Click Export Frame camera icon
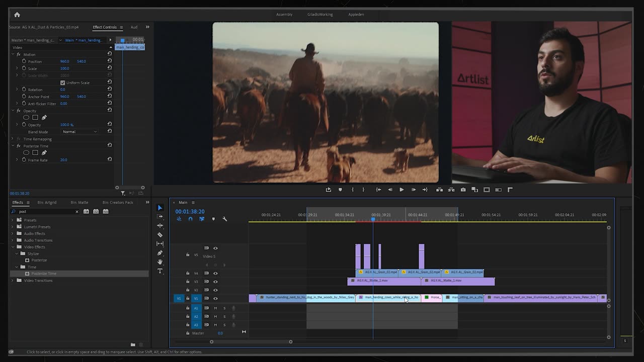 [463, 190]
